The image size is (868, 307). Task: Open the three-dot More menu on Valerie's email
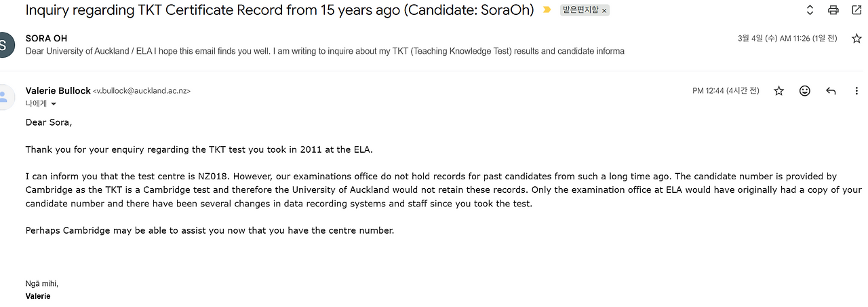[856, 90]
